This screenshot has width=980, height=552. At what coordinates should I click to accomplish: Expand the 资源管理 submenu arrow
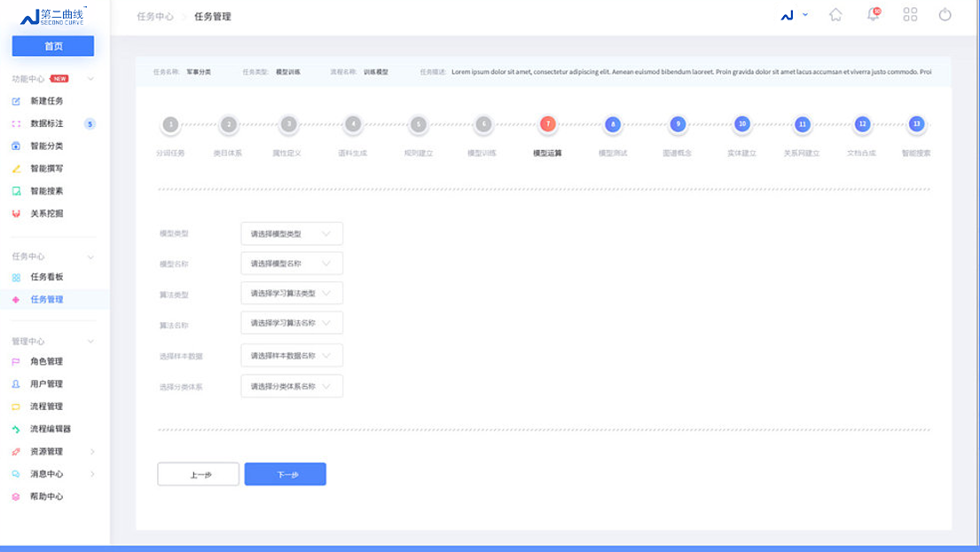92,452
